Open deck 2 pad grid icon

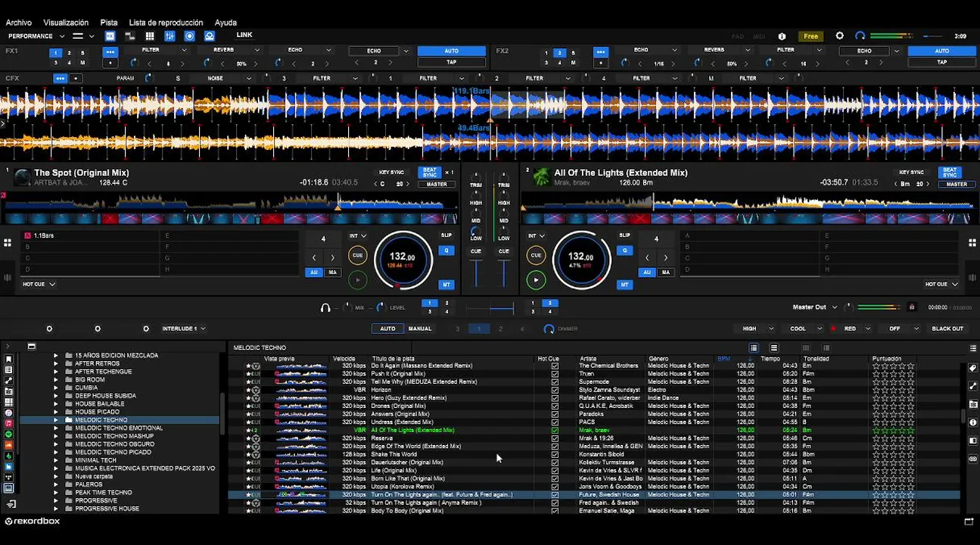pyautogui.click(x=972, y=243)
